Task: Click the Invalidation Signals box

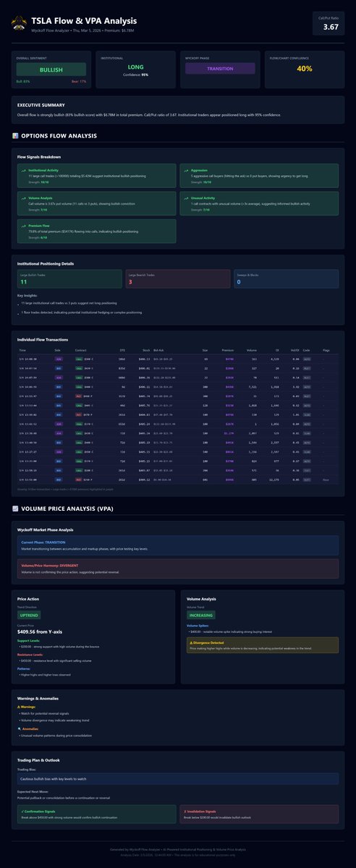Action: (259, 814)
